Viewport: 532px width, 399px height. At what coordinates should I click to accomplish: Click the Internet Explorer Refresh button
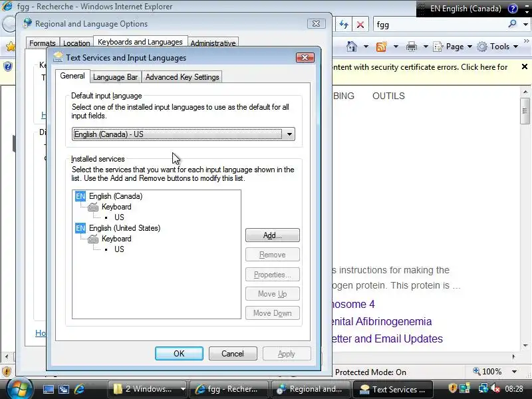point(344,25)
